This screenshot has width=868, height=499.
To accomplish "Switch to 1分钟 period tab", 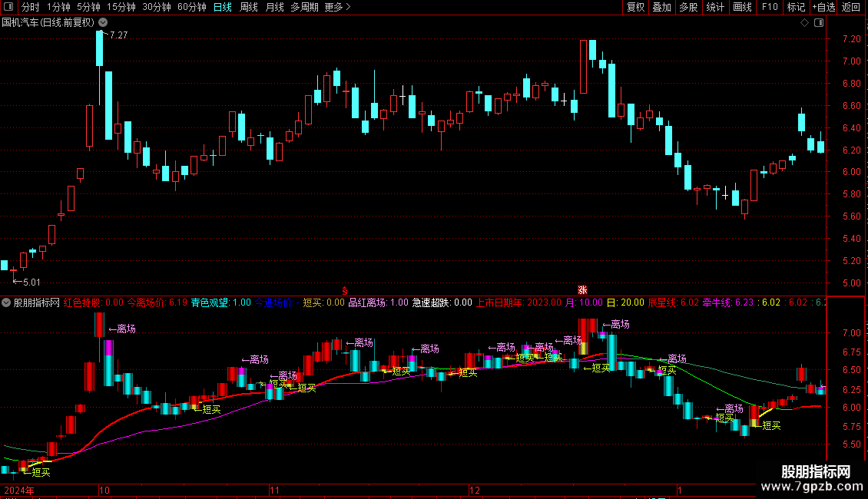I will (x=58, y=7).
